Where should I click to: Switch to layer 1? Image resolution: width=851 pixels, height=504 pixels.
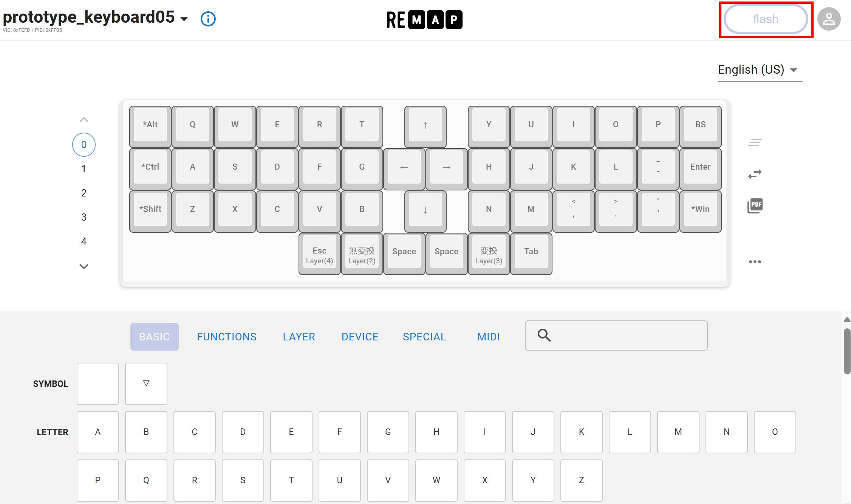point(84,169)
